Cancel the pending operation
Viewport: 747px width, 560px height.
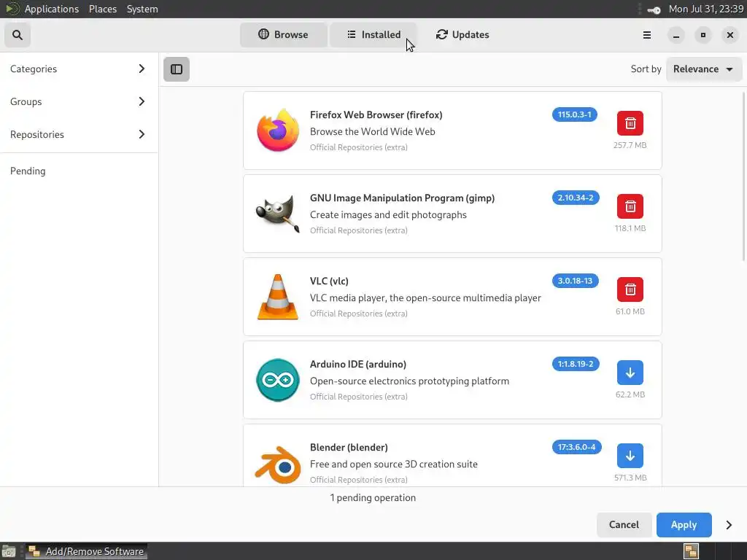(x=624, y=525)
